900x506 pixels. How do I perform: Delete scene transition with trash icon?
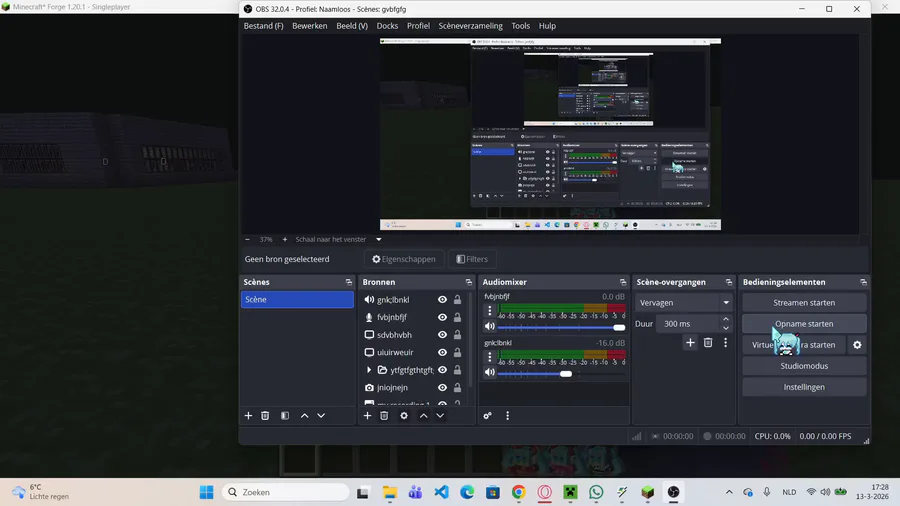coord(708,342)
